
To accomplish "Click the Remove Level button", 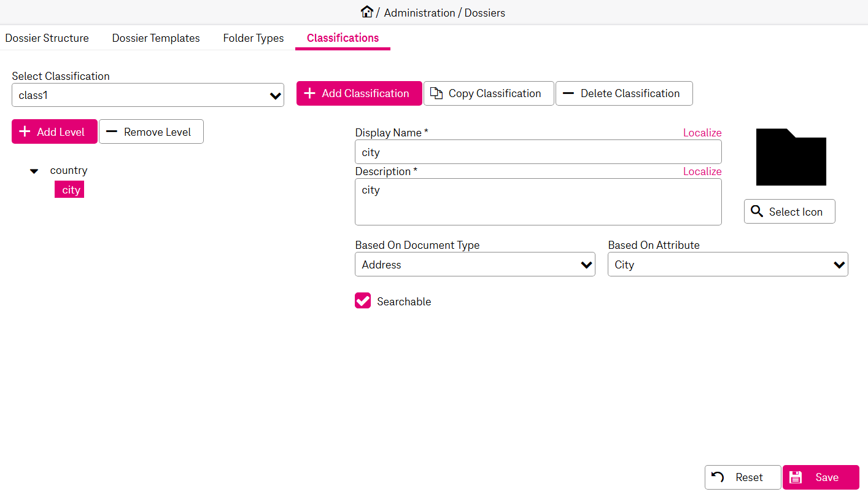I will click(151, 132).
